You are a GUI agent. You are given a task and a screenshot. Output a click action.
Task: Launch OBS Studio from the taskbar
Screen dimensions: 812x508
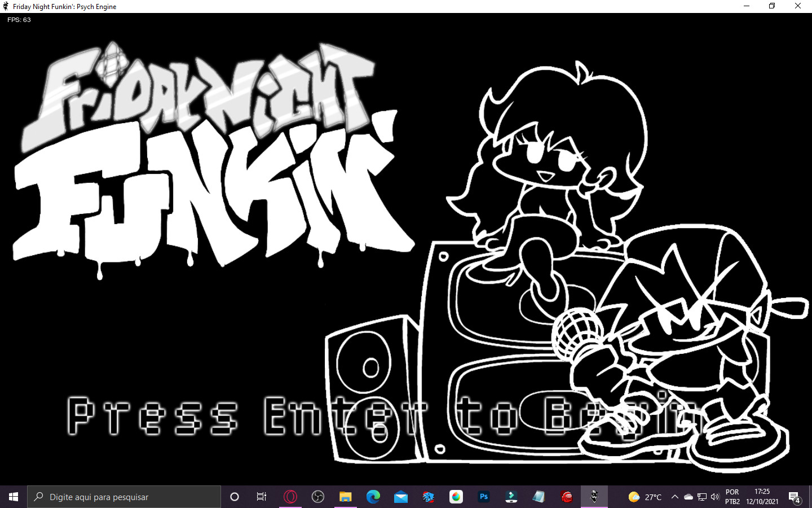319,497
